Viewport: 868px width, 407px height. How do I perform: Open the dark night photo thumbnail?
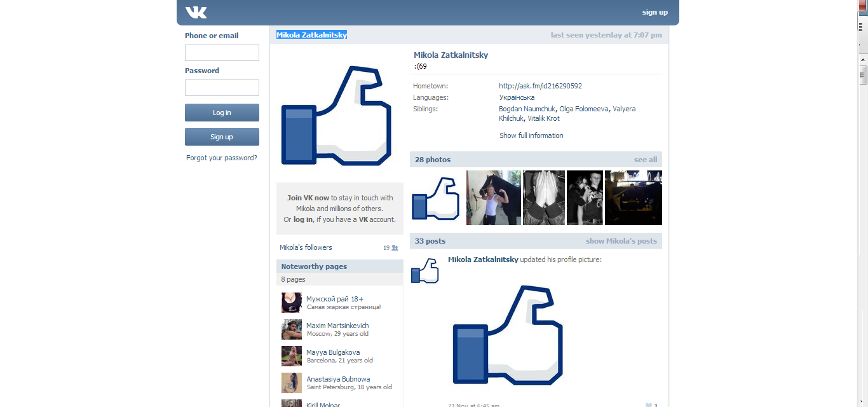click(634, 198)
